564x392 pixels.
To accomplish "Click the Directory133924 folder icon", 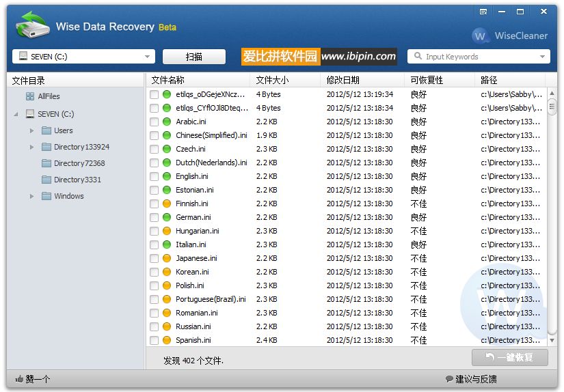I will pyautogui.click(x=46, y=147).
